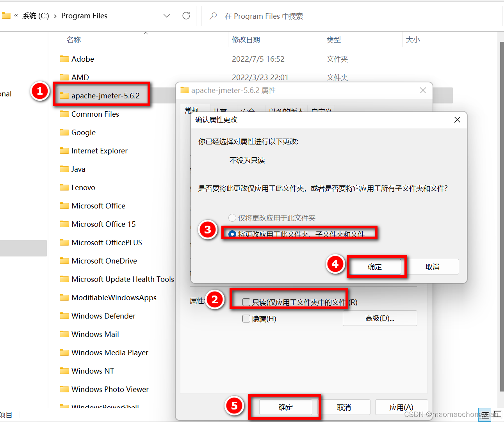Viewport: 504px width, 422px height.
Task: Open the Java folder
Action: click(78, 169)
